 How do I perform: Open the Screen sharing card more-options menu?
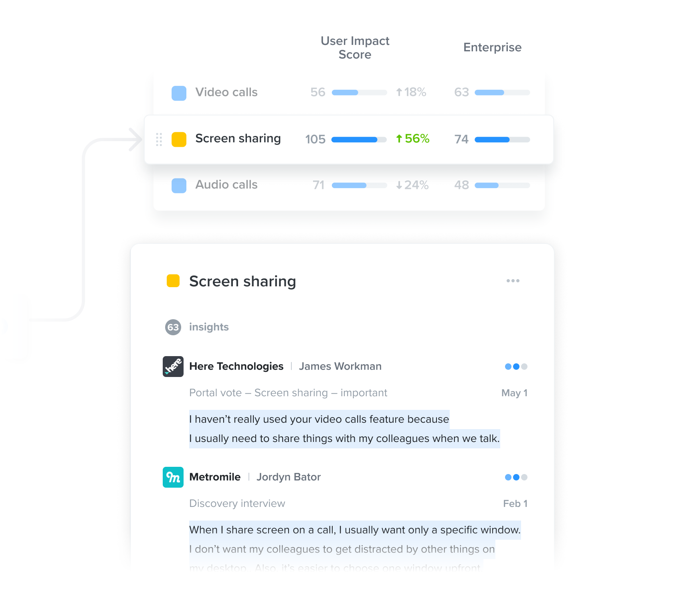coord(513,281)
